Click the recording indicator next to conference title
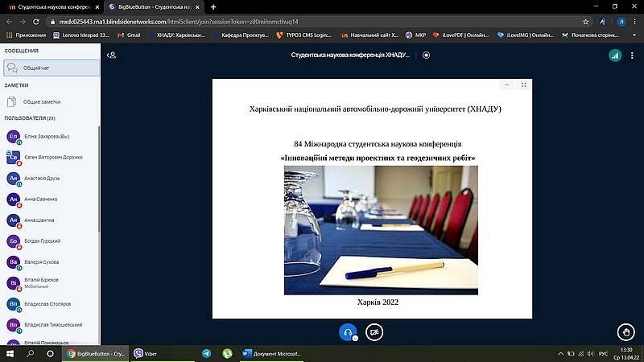Screen dimensions: 644x362 pyautogui.click(x=426, y=55)
